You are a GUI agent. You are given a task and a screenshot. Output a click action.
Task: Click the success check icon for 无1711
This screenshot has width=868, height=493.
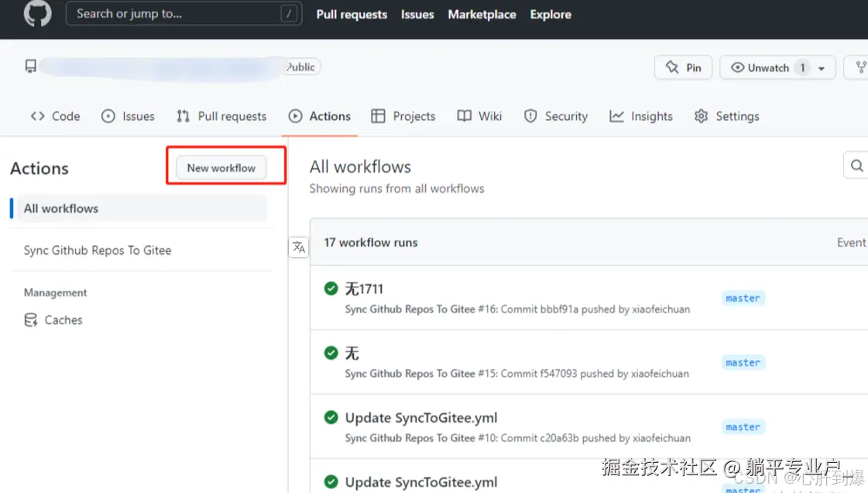click(331, 288)
